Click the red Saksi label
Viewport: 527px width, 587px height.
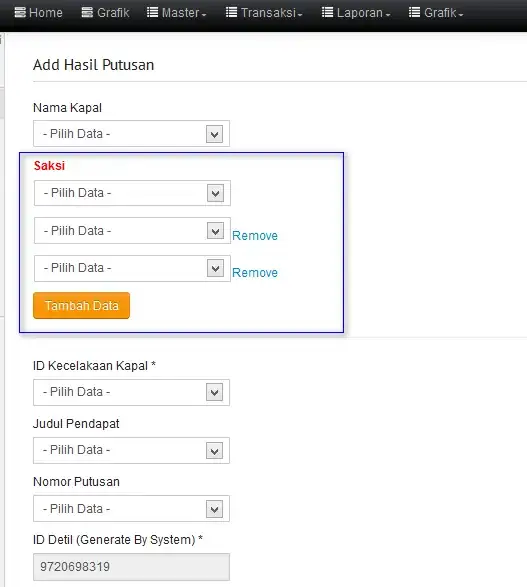pyautogui.click(x=49, y=165)
